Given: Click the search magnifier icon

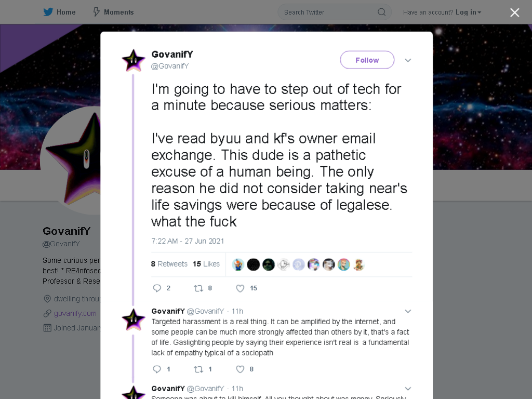Looking at the screenshot, I should (x=381, y=12).
